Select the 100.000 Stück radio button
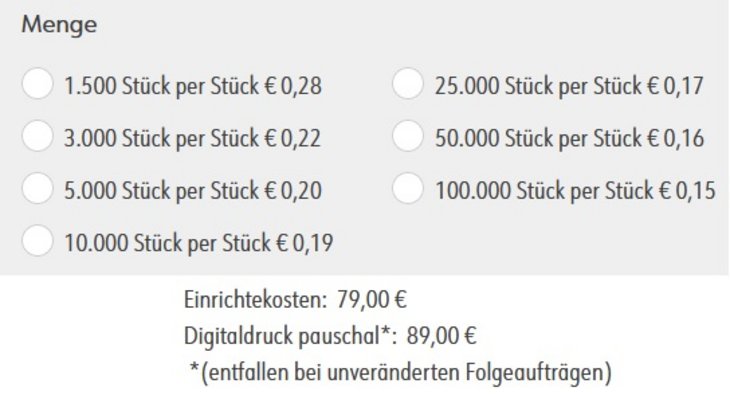 pyautogui.click(x=408, y=189)
